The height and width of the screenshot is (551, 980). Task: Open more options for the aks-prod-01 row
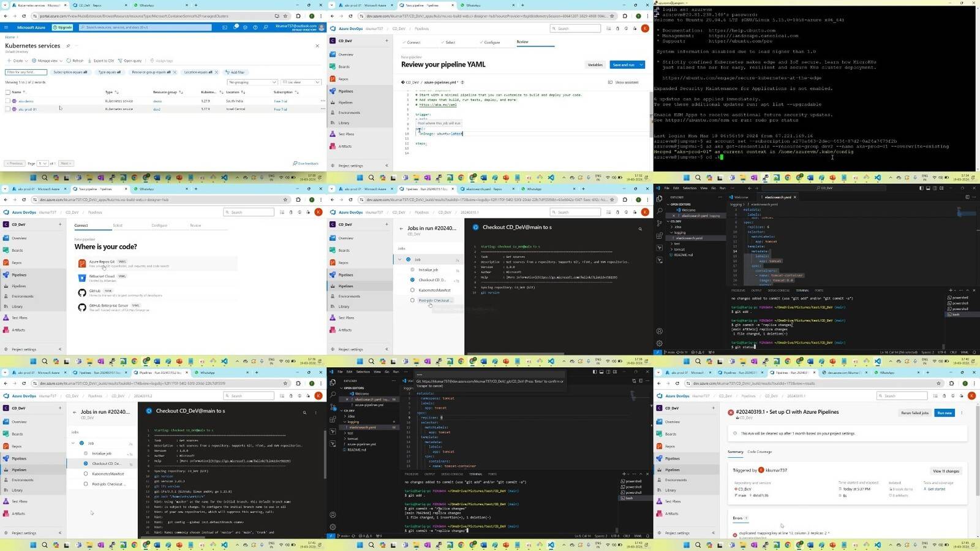pos(323,109)
